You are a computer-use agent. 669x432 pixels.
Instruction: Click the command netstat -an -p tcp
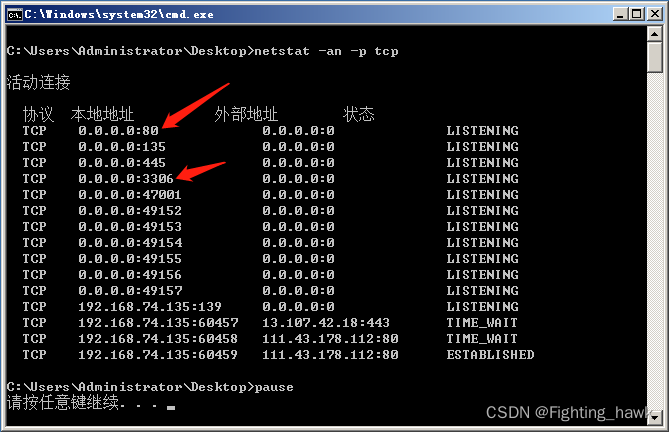pos(326,51)
